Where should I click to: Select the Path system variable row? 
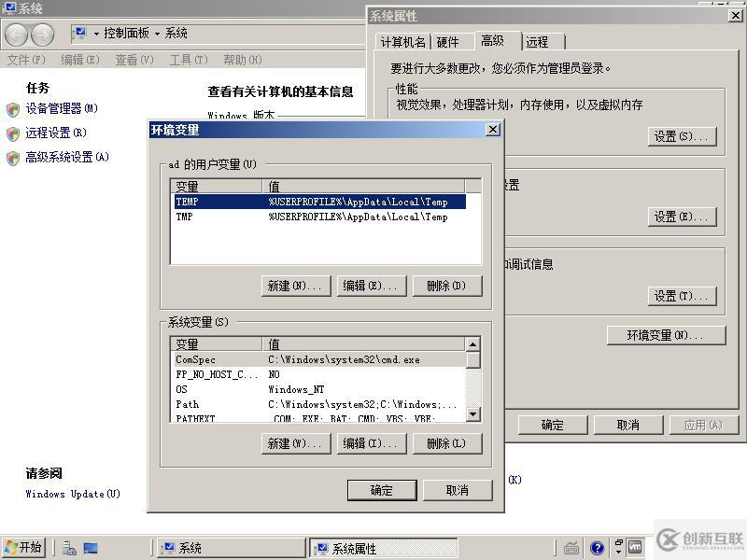317,405
